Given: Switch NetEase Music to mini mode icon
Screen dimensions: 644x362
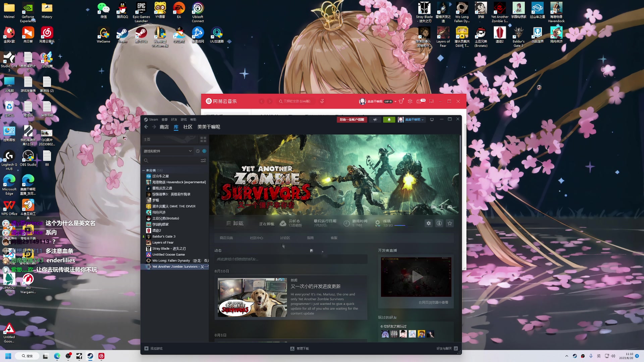Looking at the screenshot, I should click(x=431, y=101).
